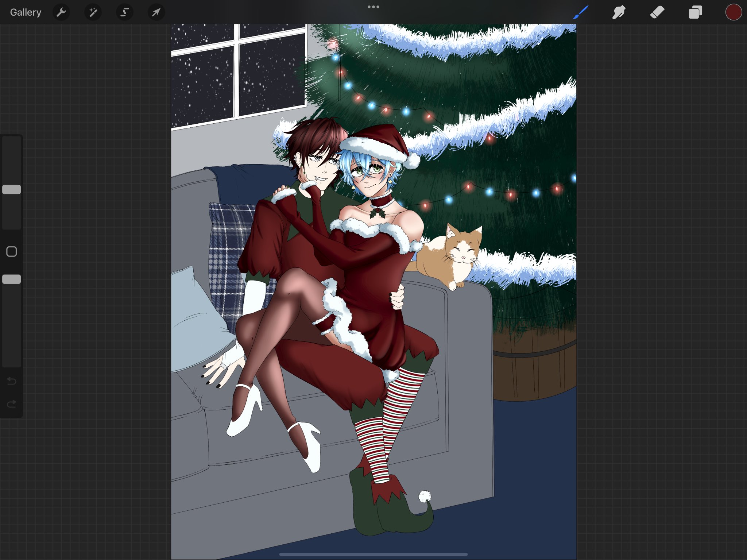Select the Eraser tool
This screenshot has height=560, width=747.
tap(657, 12)
